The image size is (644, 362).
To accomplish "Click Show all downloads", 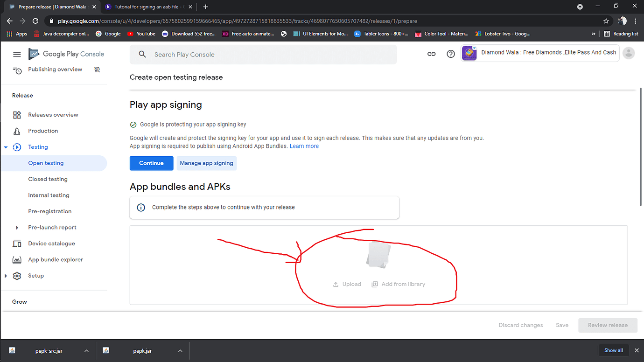I will pyautogui.click(x=614, y=350).
